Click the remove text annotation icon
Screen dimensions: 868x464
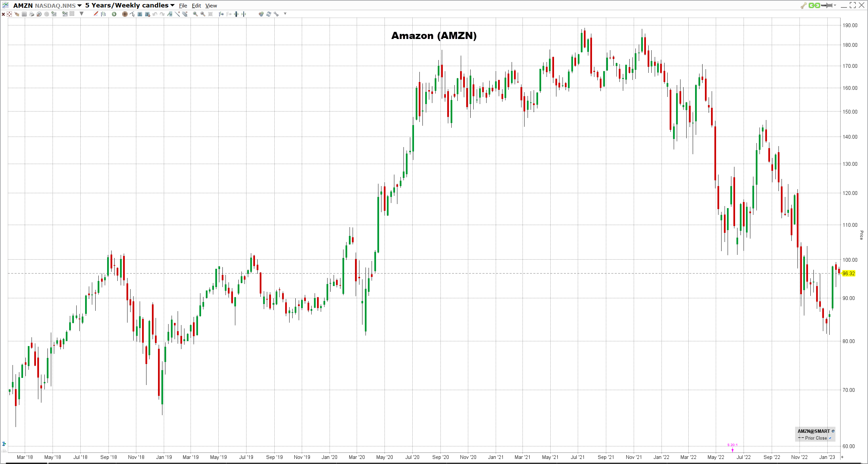point(147,14)
